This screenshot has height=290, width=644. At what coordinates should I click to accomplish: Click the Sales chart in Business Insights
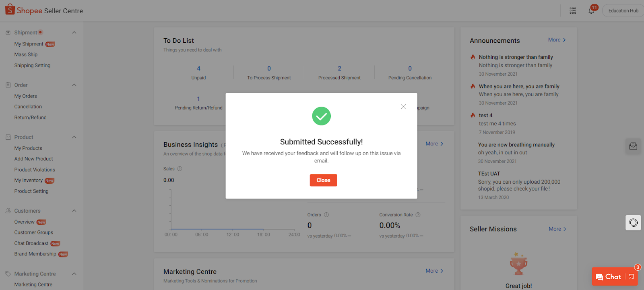click(x=232, y=209)
